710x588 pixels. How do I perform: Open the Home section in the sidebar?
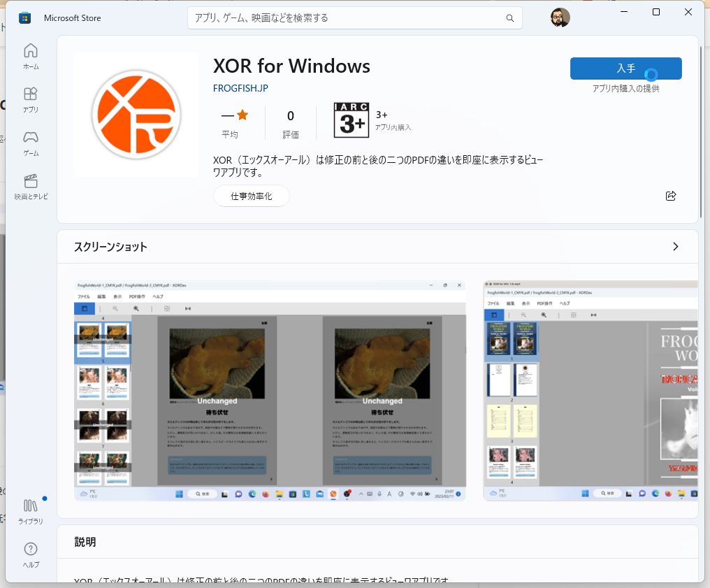pos(30,57)
